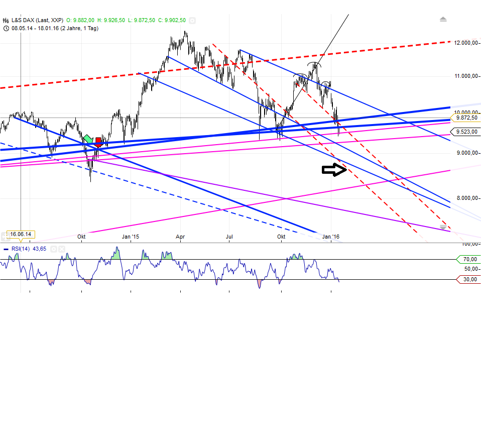This screenshot has width=481, height=448.
Task: Collapse chart with upper right triangle icon
Action: point(443,19)
